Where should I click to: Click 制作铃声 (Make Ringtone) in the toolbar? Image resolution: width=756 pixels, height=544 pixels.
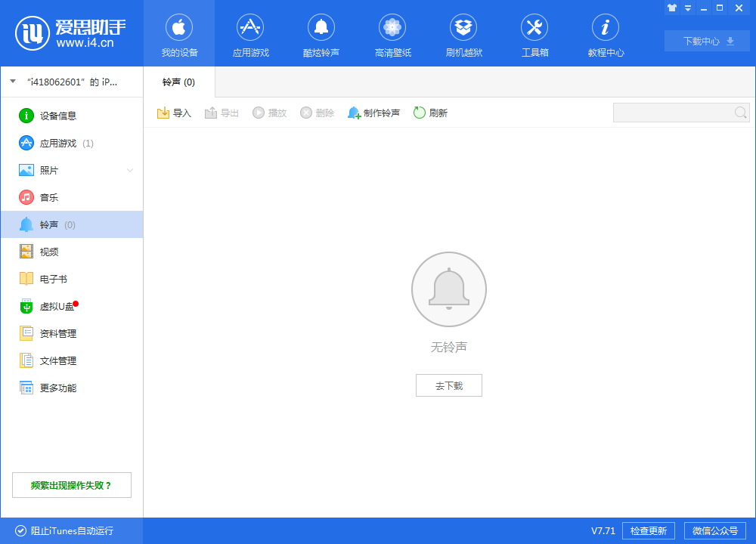point(373,112)
